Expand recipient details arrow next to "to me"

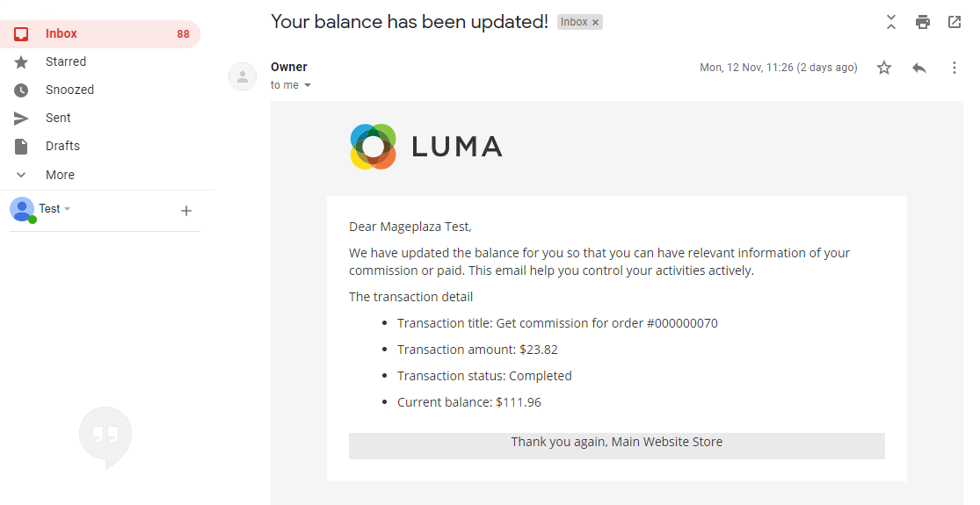point(308,85)
